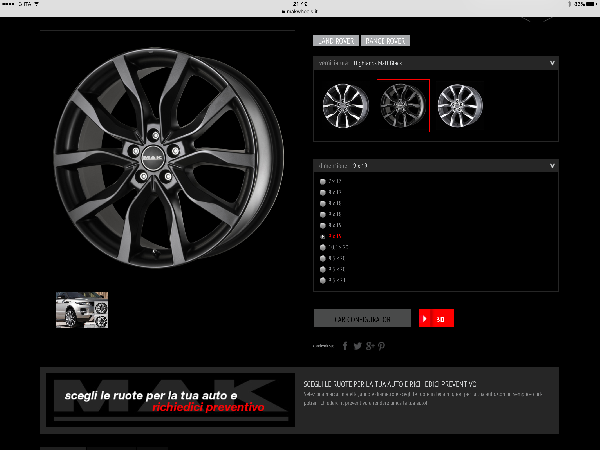Open the silver SUV preview thumbnail
This screenshot has height=450, width=600.
click(82, 310)
